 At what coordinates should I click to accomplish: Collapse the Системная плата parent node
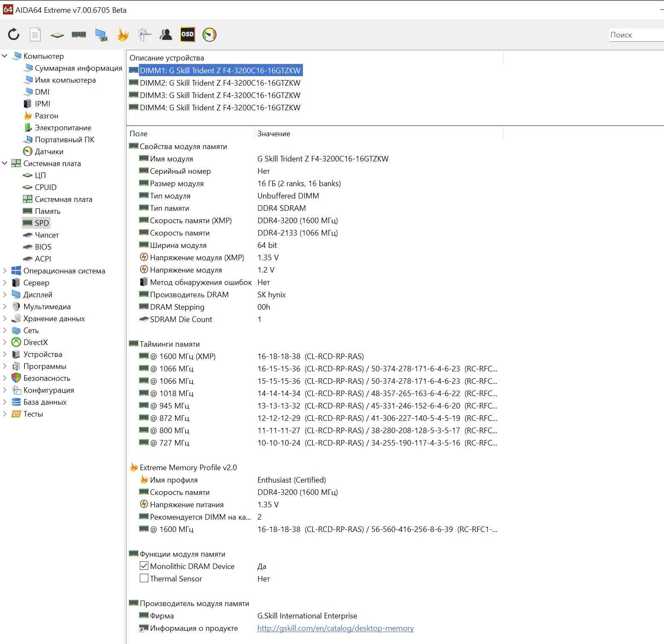coord(5,163)
